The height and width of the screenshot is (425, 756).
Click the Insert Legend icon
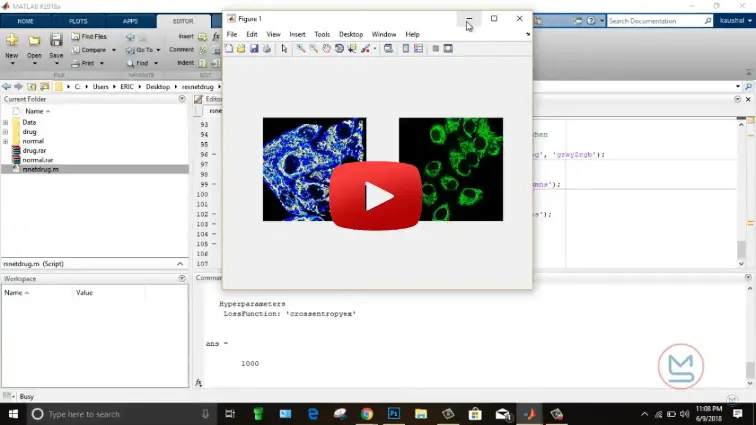point(418,49)
